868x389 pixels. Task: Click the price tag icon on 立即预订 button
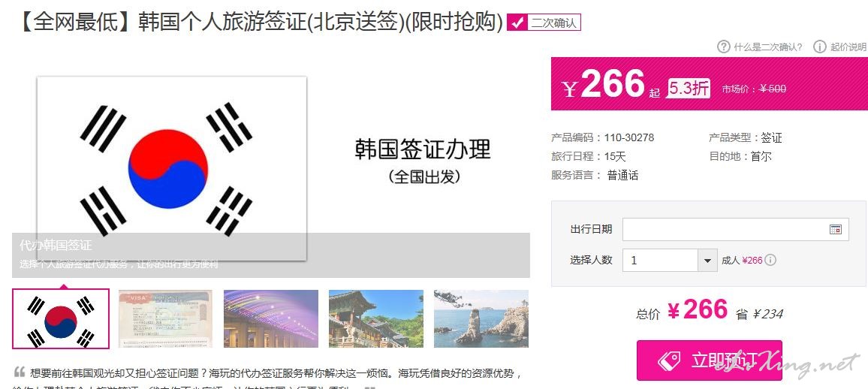669,360
